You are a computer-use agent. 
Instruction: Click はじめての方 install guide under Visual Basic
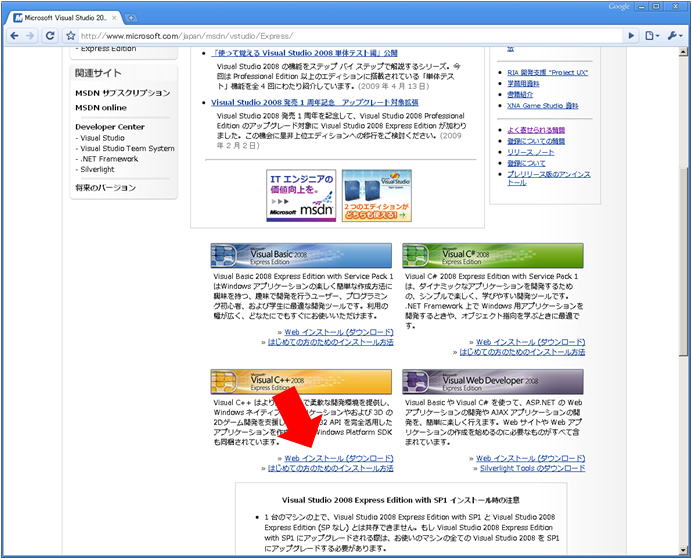331,342
